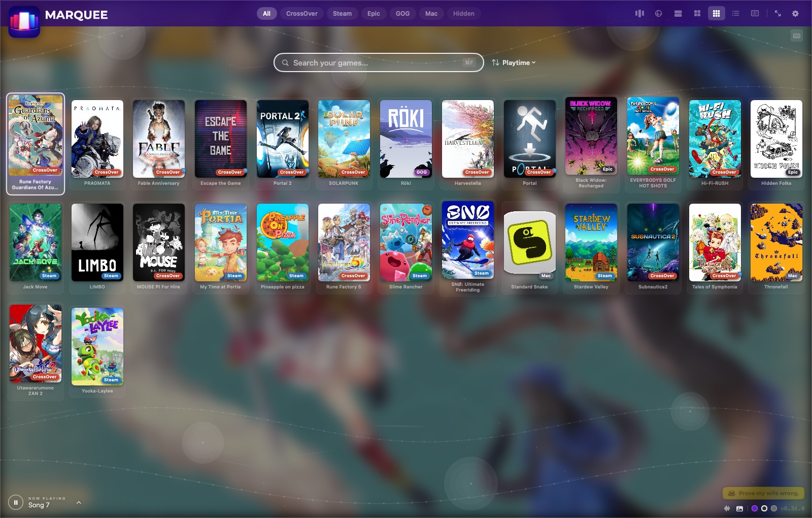Image resolution: width=812 pixels, height=518 pixels.
Task: Select the Hidden Folks game cover
Action: coord(776,139)
